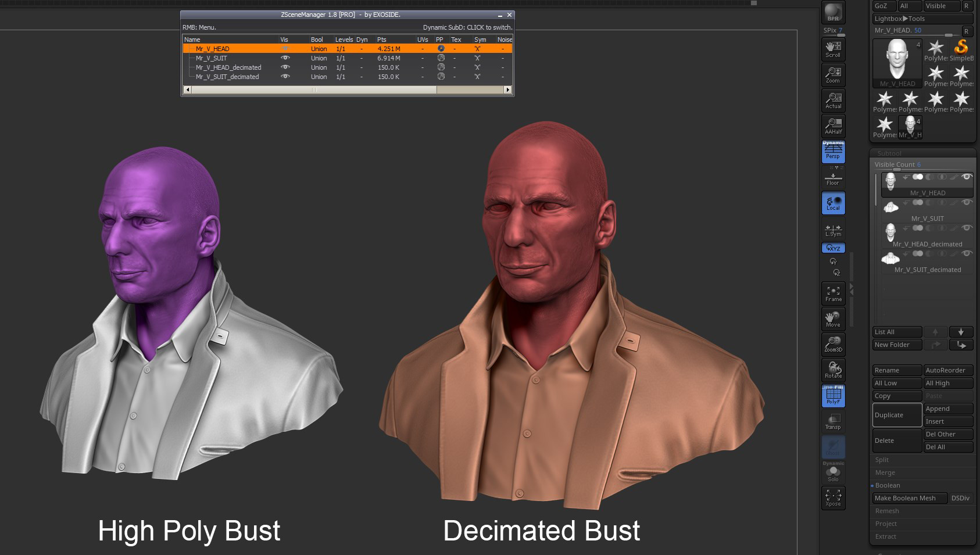Activate the Frame icon to center the mesh
Viewport: 980px width, 555px height.
pyautogui.click(x=833, y=293)
